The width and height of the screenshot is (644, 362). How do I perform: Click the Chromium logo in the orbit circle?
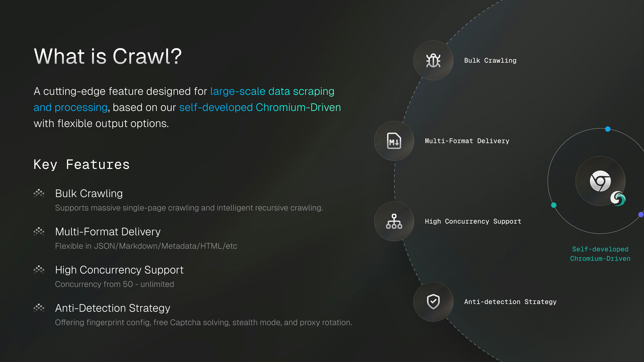click(600, 181)
